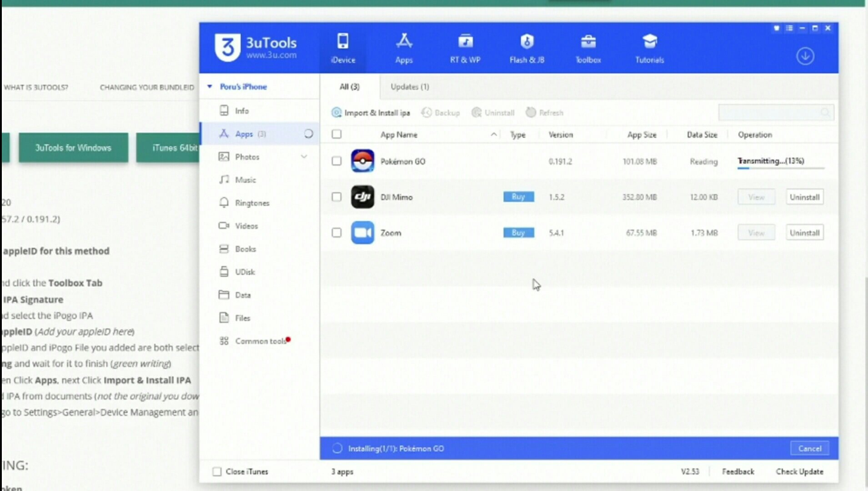868x491 pixels.
Task: Open CHANGING YOUR BUNDLEID webpage menu item
Action: point(147,87)
